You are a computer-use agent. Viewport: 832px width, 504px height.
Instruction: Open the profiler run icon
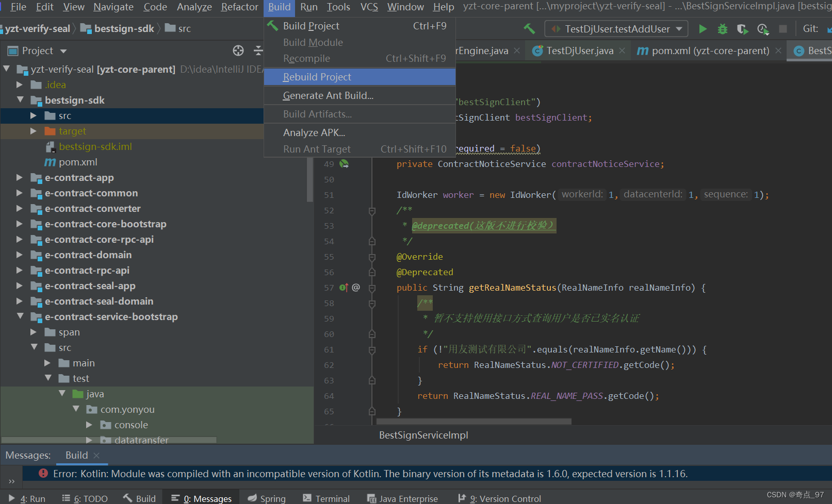click(x=763, y=29)
